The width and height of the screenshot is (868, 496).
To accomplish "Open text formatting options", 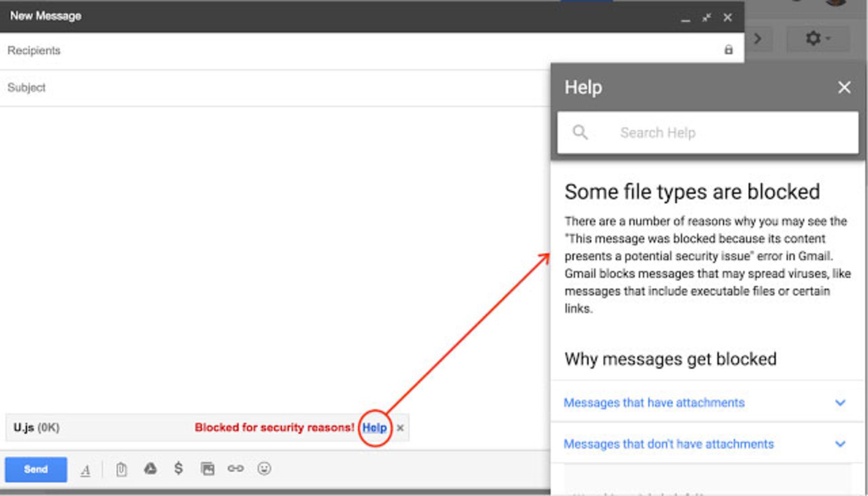I will coord(86,470).
